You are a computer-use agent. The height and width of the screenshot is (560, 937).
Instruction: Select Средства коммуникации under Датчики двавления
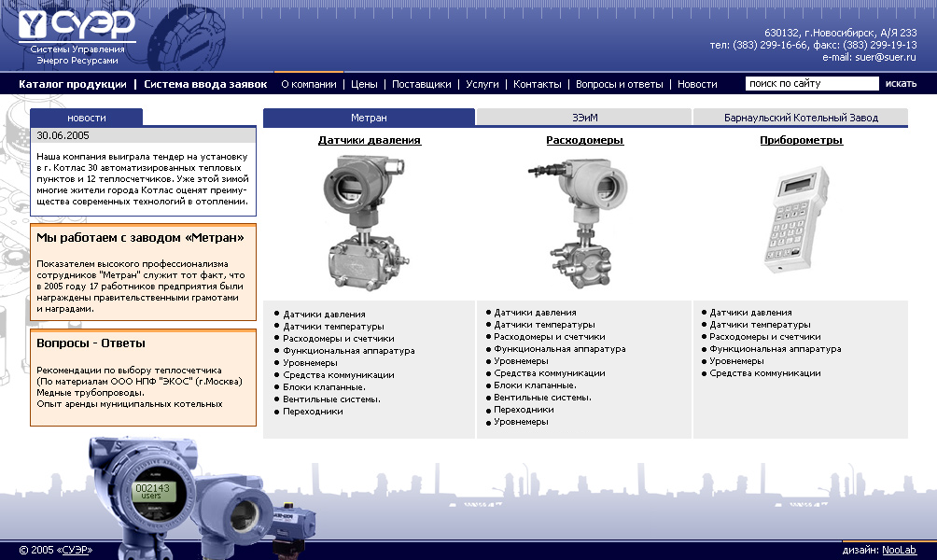[338, 374]
